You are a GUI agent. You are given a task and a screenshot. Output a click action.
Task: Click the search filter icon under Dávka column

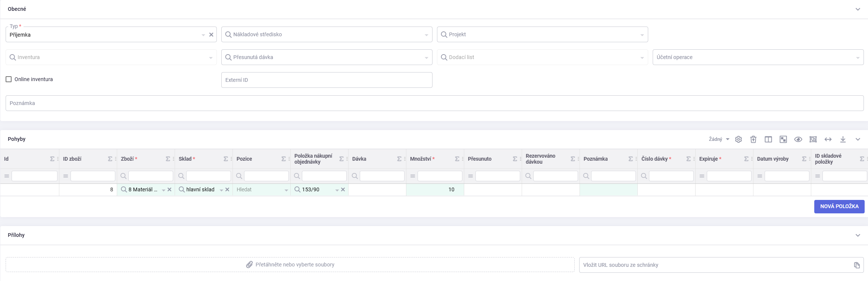pos(355,176)
